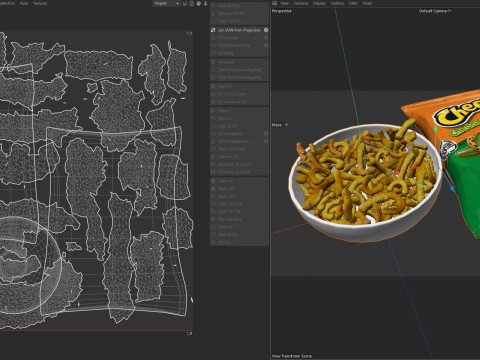Run Set UVW from Projection command
The width and height of the screenshot is (480, 360).
[239, 30]
